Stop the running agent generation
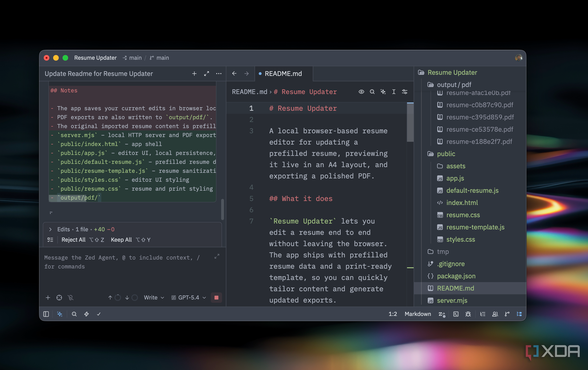This screenshot has width=588, height=370. point(216,297)
